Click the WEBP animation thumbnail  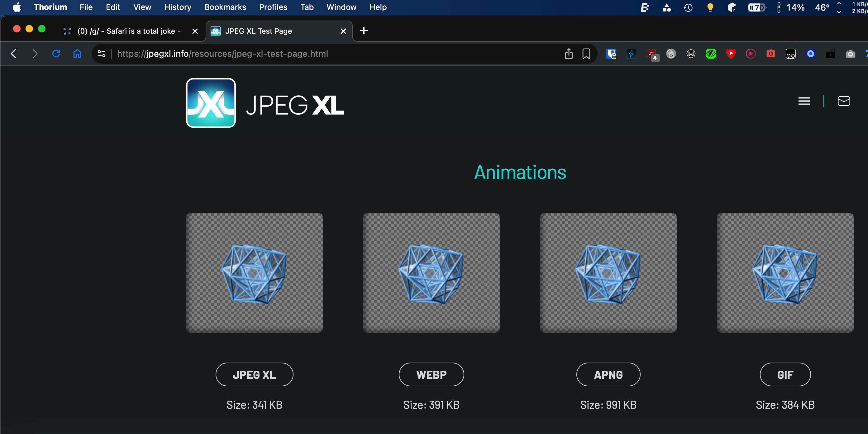pos(431,272)
